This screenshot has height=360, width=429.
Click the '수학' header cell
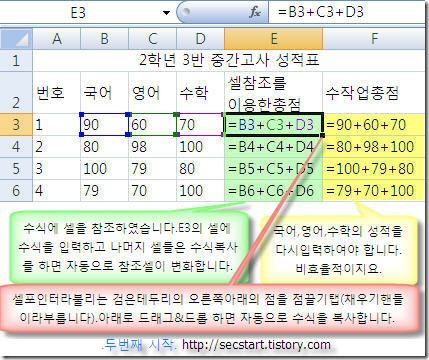200,92
